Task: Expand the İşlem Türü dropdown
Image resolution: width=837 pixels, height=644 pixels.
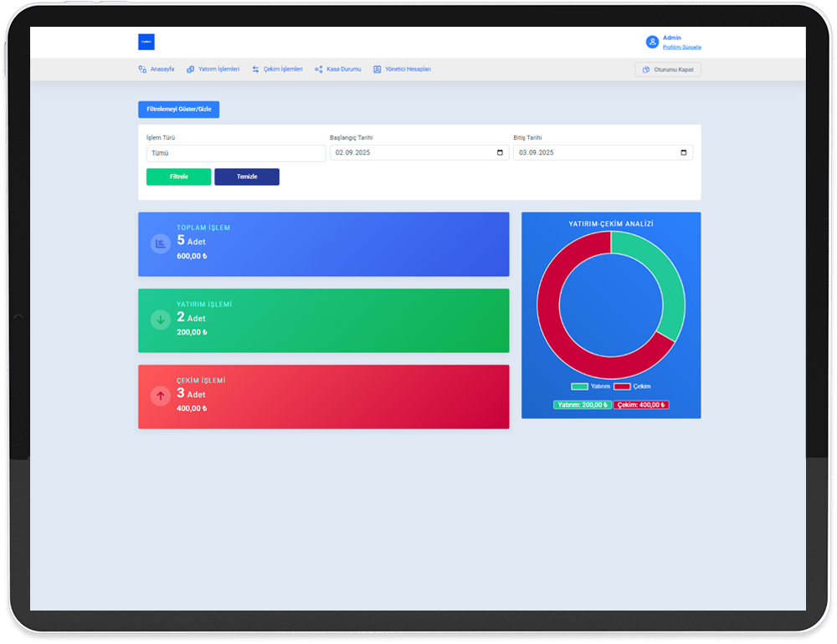Action: point(235,153)
